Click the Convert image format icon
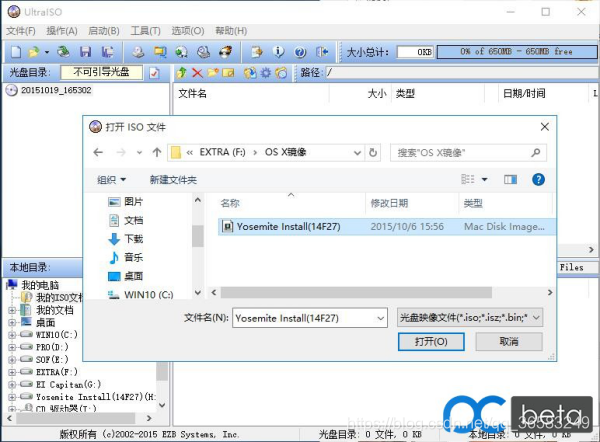The height and width of the screenshot is (442, 600). click(x=182, y=52)
